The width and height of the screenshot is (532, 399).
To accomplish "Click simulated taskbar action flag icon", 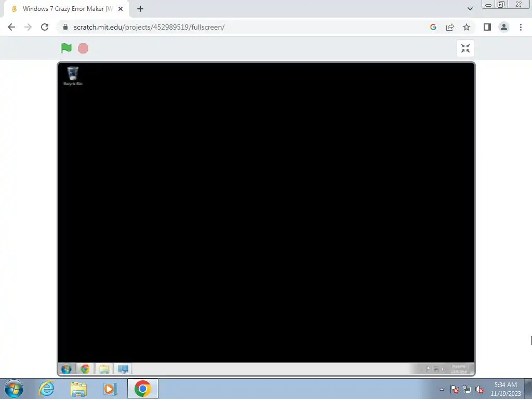I will tap(428, 369).
